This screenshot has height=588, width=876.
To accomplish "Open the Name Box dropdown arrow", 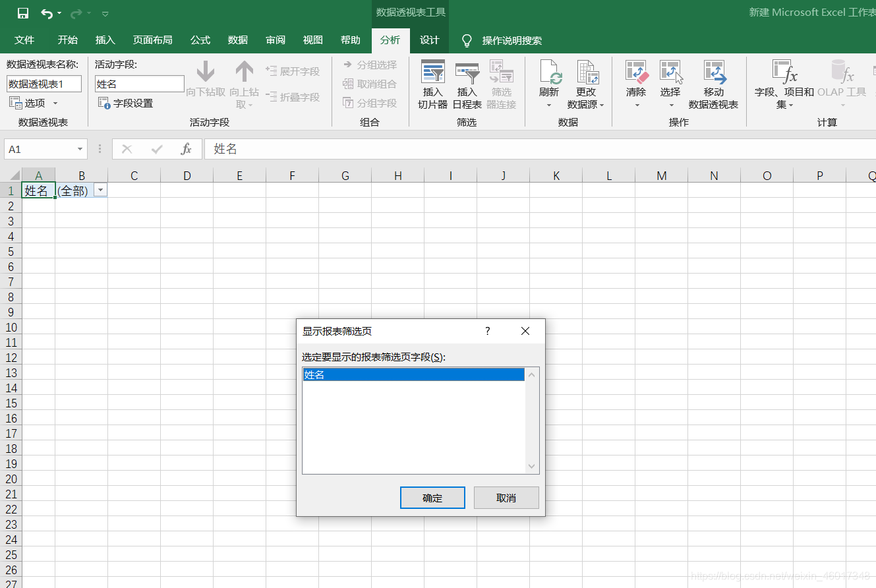I will click(80, 150).
